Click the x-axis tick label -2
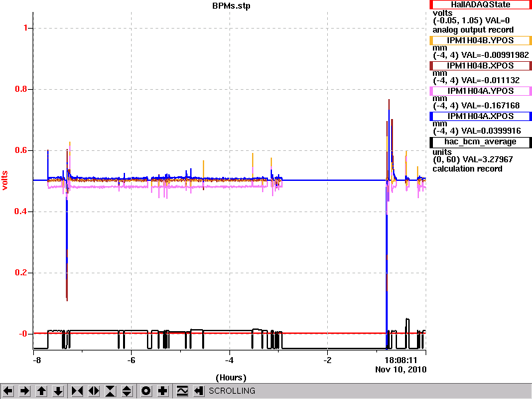 point(327,360)
